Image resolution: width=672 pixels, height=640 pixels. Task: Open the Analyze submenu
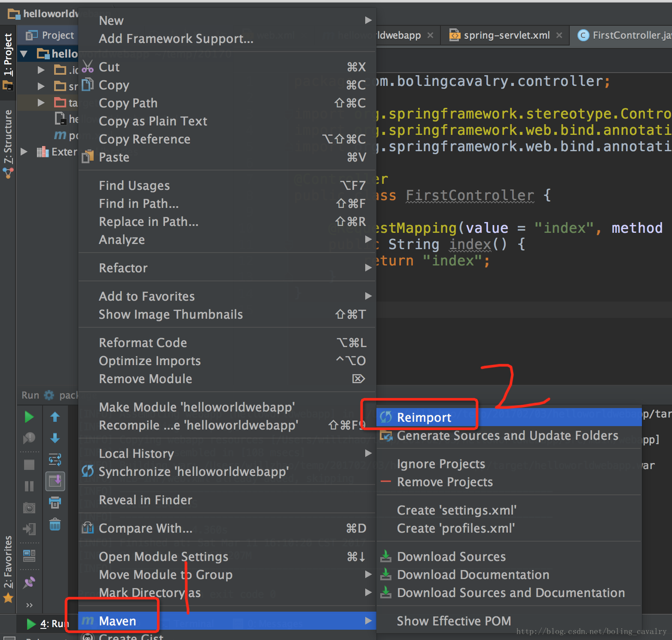[227, 240]
